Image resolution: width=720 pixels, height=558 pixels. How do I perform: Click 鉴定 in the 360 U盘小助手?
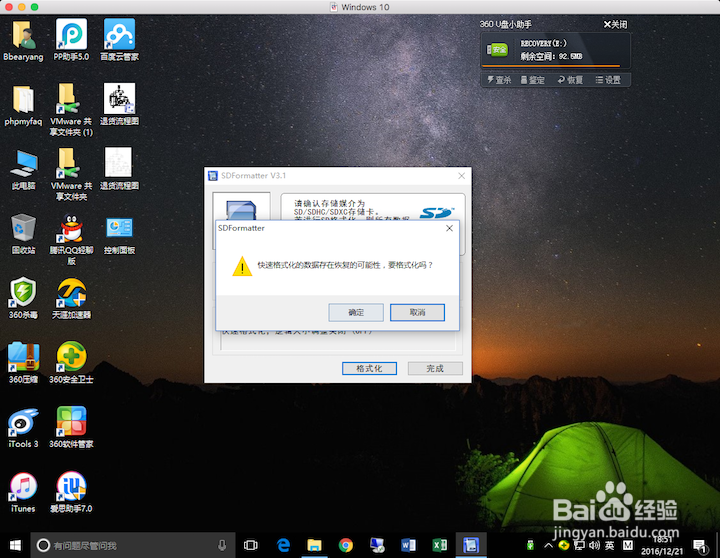point(533,80)
